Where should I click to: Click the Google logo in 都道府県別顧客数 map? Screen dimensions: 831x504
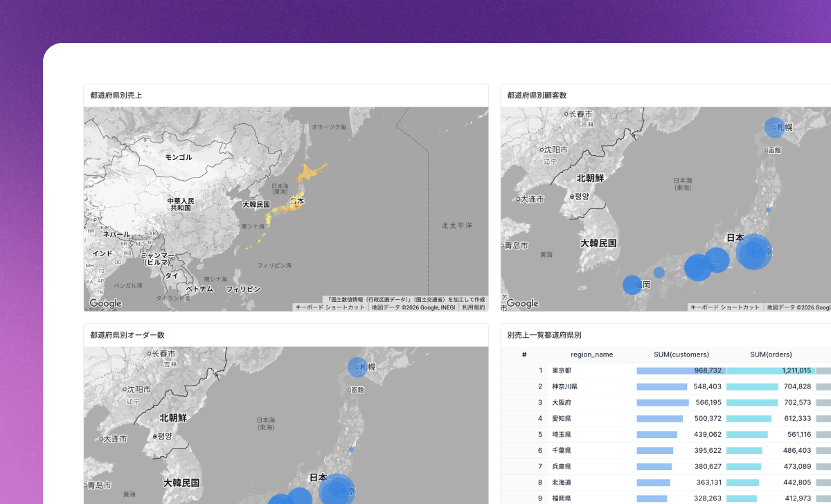[x=522, y=303]
